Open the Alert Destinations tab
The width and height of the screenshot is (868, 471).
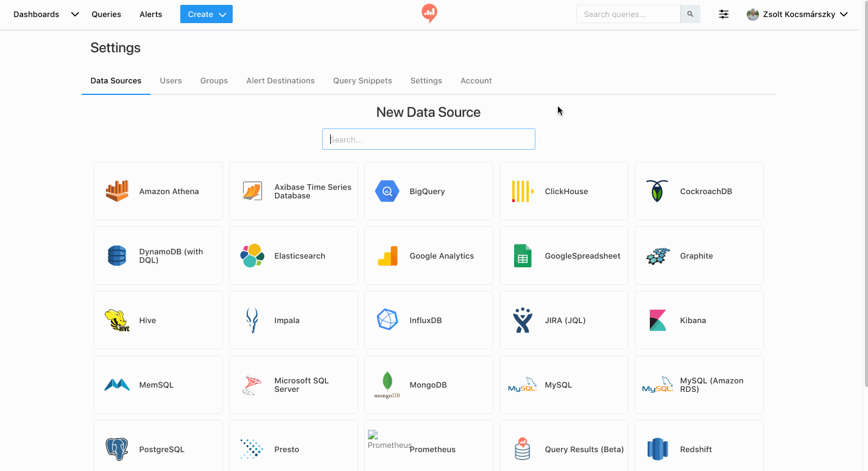280,80
